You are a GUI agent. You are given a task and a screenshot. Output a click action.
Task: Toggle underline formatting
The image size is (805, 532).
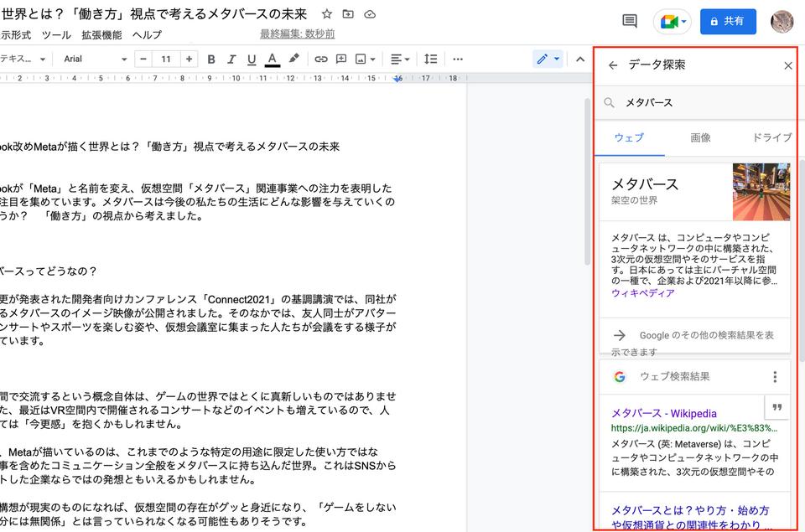coord(252,59)
